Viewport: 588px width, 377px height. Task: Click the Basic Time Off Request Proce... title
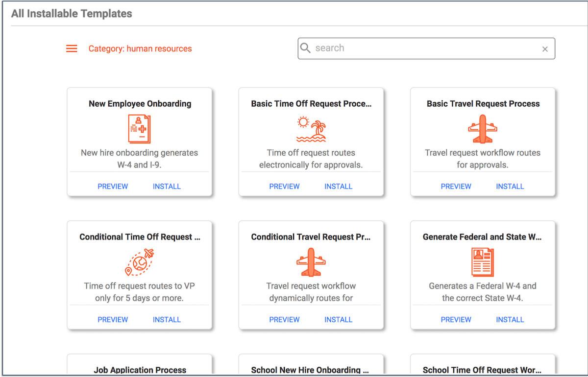pyautogui.click(x=311, y=104)
